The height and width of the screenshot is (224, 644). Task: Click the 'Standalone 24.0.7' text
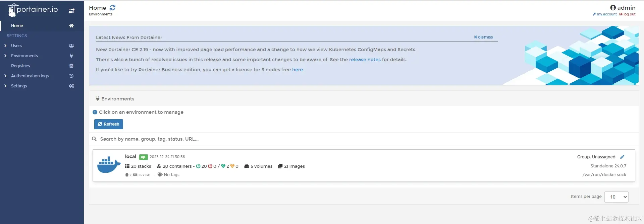click(608, 166)
